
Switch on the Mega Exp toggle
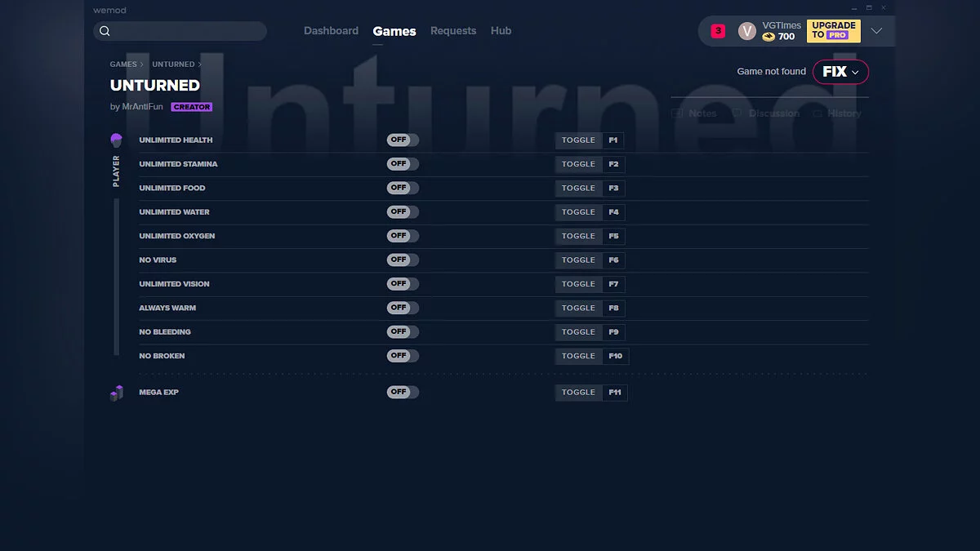tap(403, 393)
